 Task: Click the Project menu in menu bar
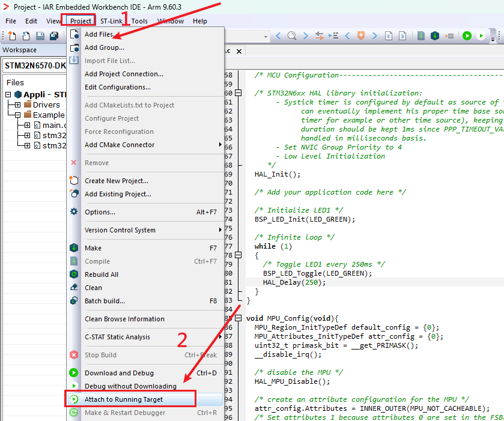tap(80, 21)
